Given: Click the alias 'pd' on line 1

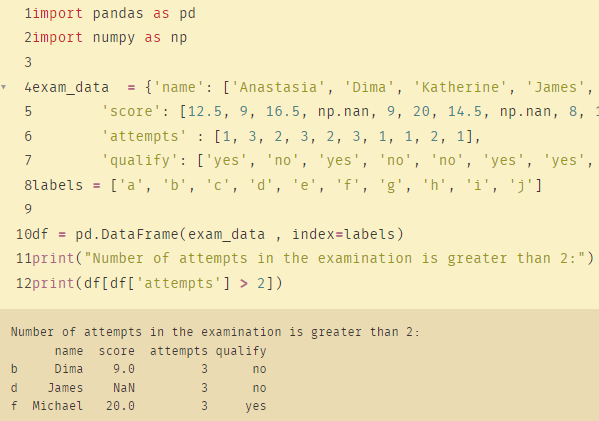Looking at the screenshot, I should point(188,13).
